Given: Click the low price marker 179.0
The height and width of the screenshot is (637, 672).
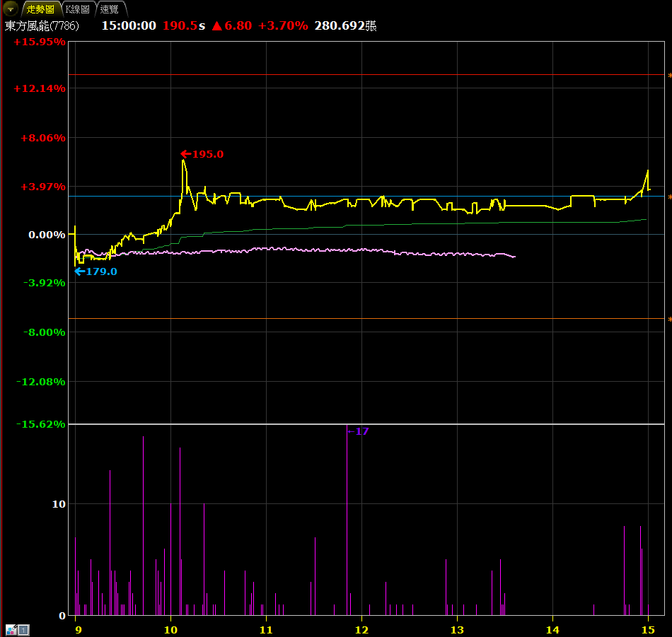Looking at the screenshot, I should coord(95,271).
